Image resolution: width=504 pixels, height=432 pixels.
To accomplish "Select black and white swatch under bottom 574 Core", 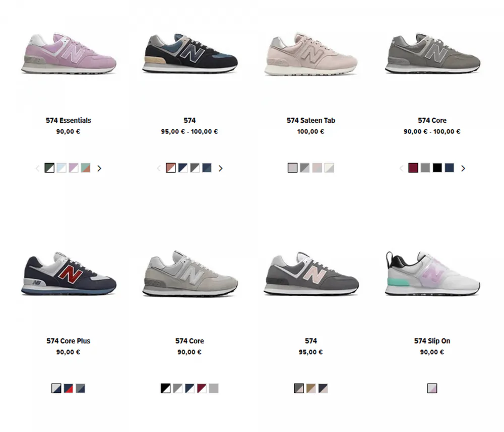I will click(x=165, y=388).
